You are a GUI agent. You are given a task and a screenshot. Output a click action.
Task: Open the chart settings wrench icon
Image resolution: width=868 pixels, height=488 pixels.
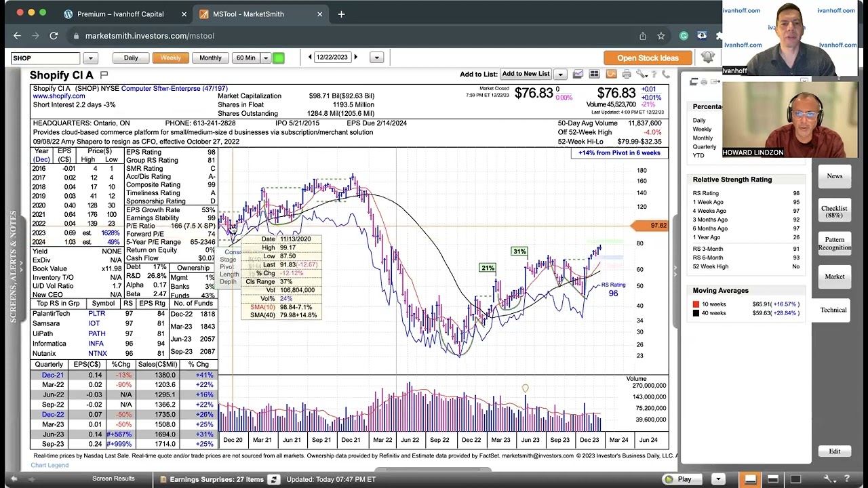point(641,74)
